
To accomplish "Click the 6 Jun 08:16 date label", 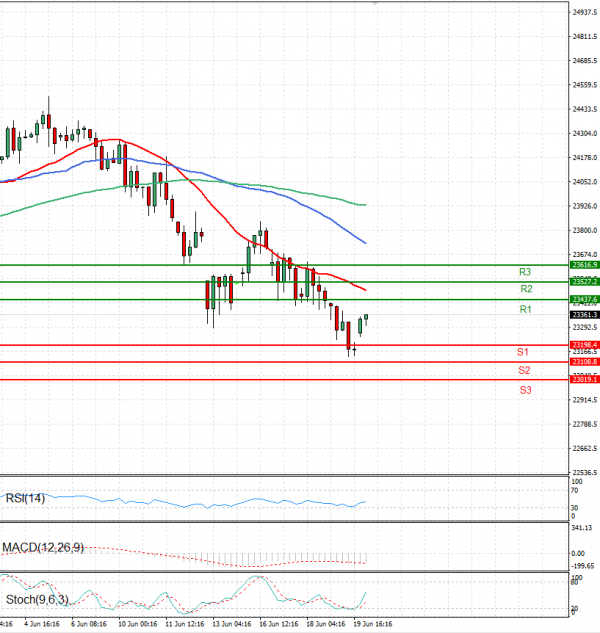I will (x=89, y=624).
